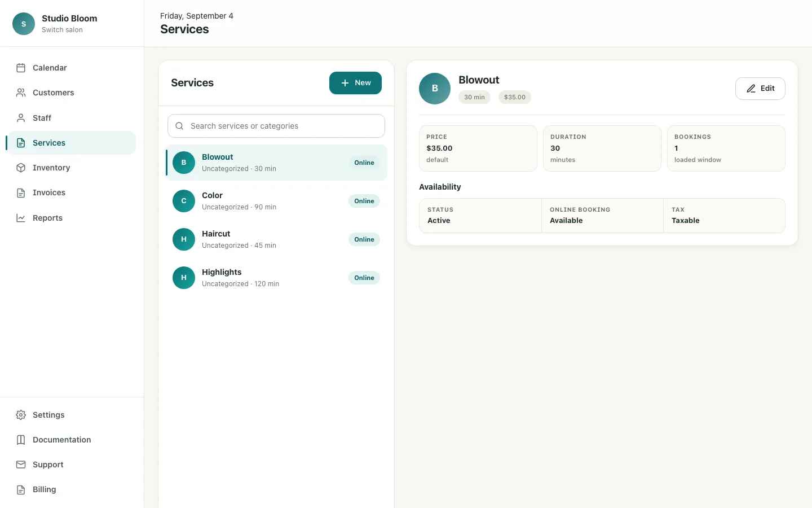
Task: Go to Customers section
Action: pyautogui.click(x=72, y=93)
